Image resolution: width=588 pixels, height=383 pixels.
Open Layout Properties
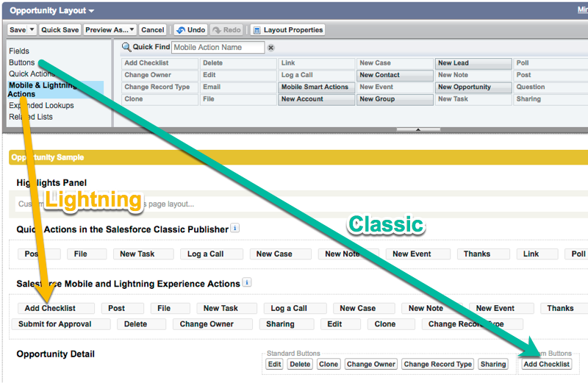pos(288,29)
